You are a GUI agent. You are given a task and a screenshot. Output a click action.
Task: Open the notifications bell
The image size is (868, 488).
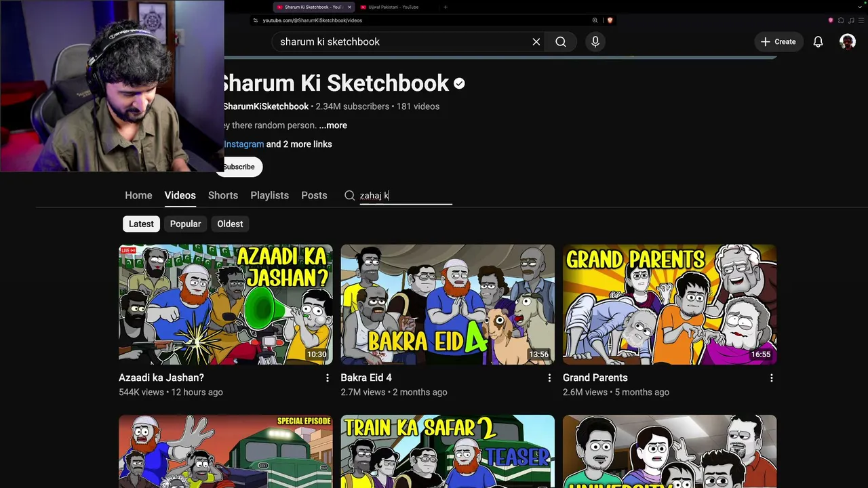[x=818, y=42]
